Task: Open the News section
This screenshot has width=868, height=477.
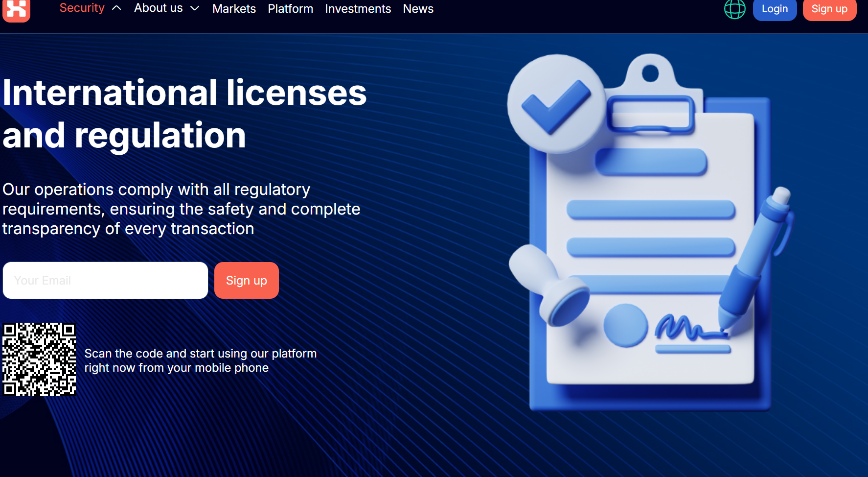Action: click(x=418, y=9)
